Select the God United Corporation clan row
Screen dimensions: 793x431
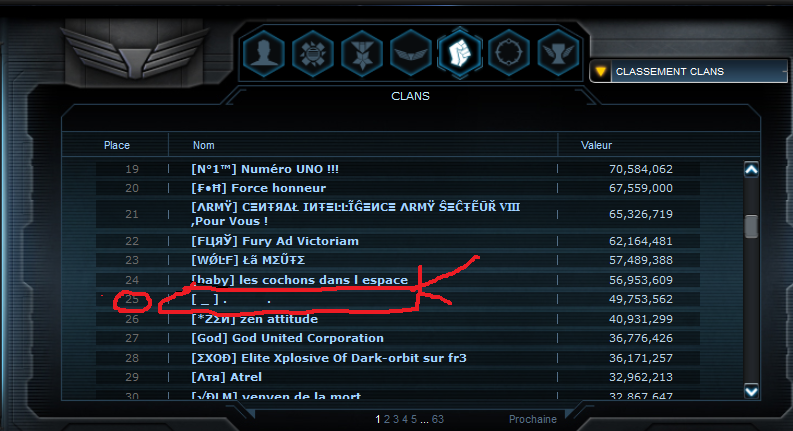[398, 338]
